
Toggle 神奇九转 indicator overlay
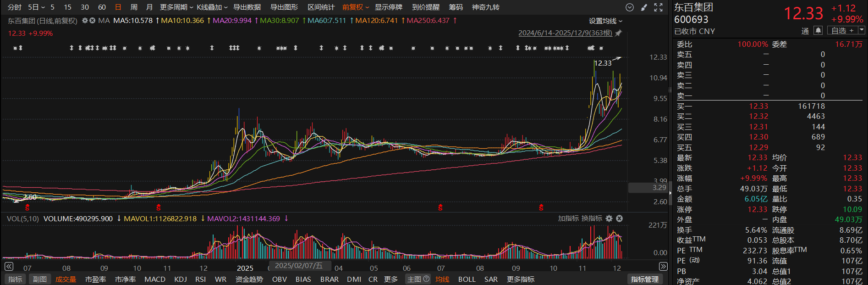pos(485,7)
